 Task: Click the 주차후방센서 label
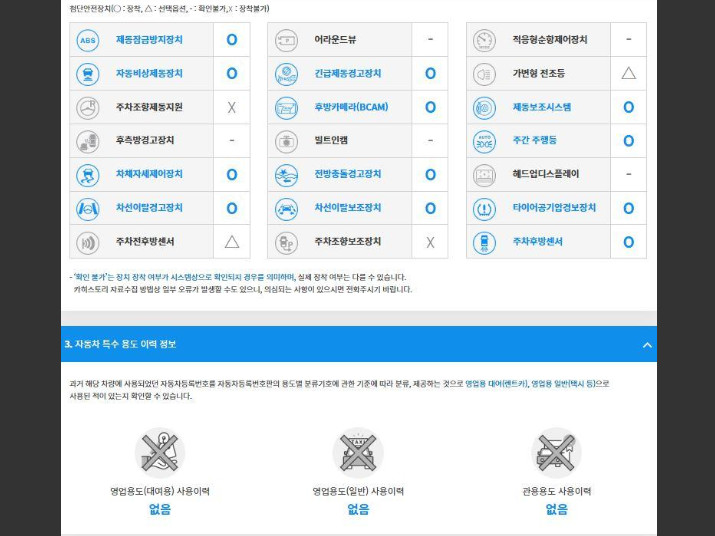[538, 241]
